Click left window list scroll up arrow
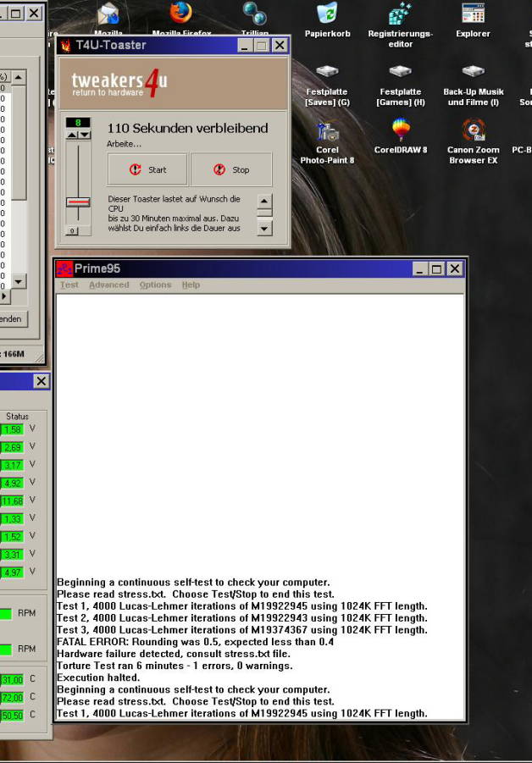Viewport: 532px width, 763px height. pos(19,78)
